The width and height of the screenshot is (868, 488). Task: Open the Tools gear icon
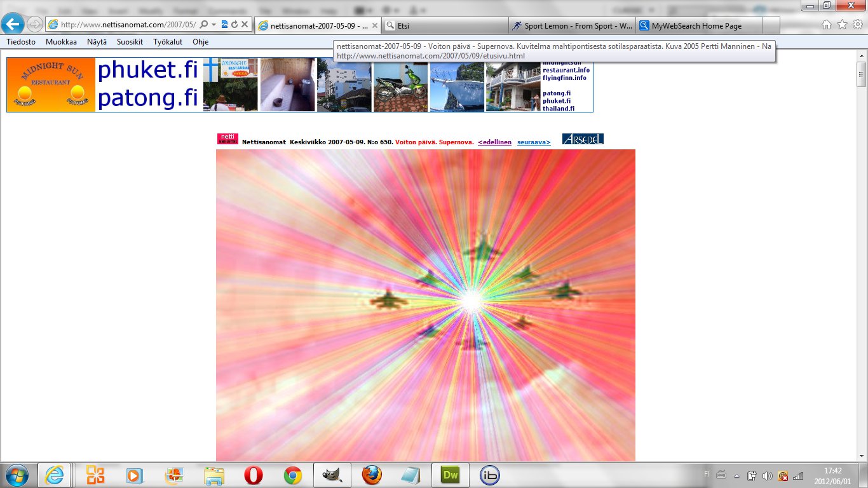tap(857, 25)
